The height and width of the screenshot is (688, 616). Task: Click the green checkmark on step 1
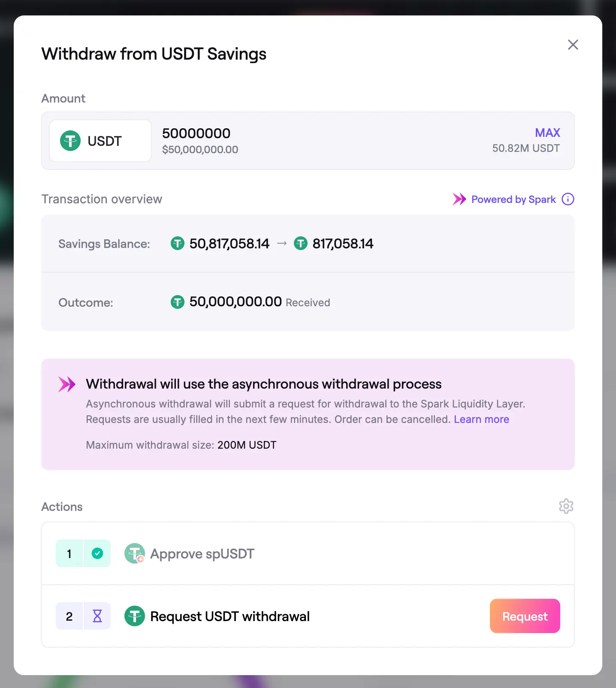pyautogui.click(x=97, y=553)
